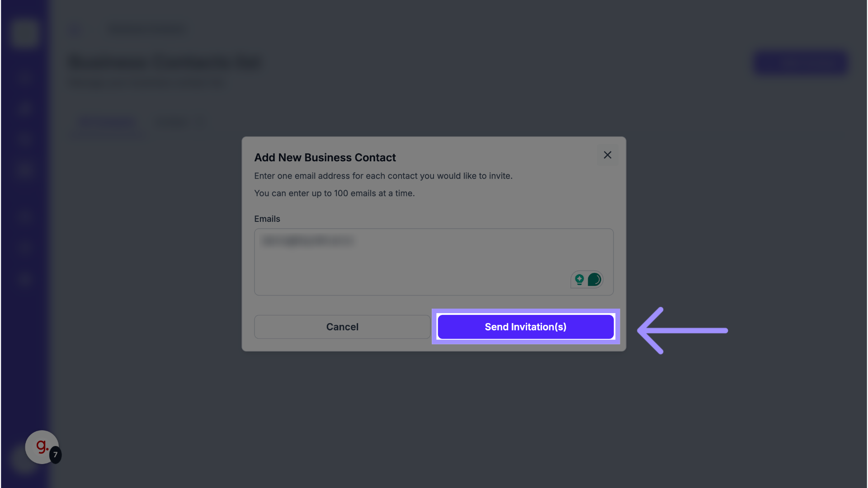Open the first sidebar icon below the logo
The image size is (868, 488).
pyautogui.click(x=24, y=78)
